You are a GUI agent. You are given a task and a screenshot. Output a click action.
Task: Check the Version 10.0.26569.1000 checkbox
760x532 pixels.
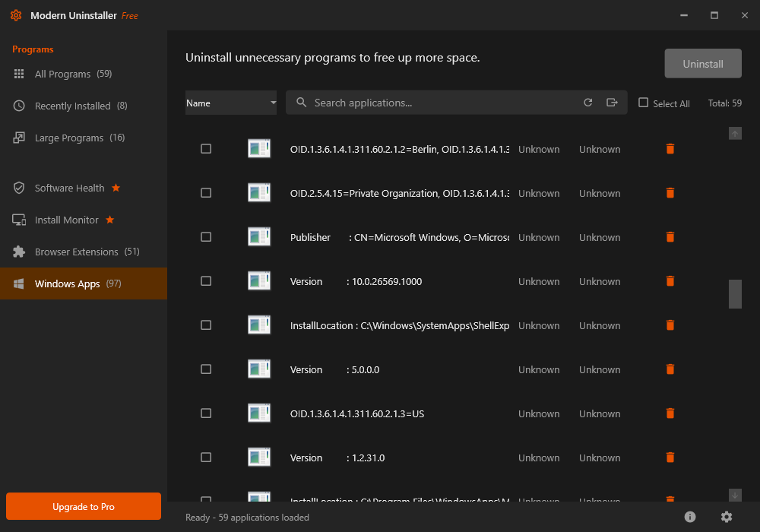(x=206, y=281)
